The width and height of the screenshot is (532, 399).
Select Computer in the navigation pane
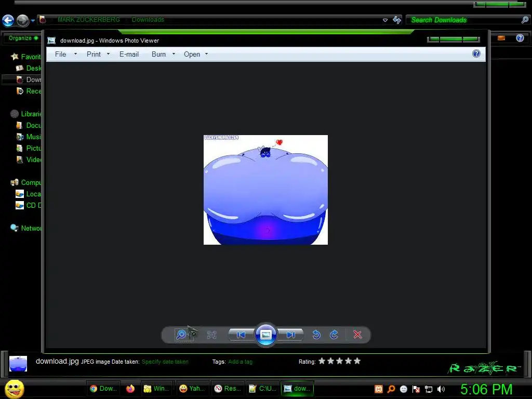(26, 182)
